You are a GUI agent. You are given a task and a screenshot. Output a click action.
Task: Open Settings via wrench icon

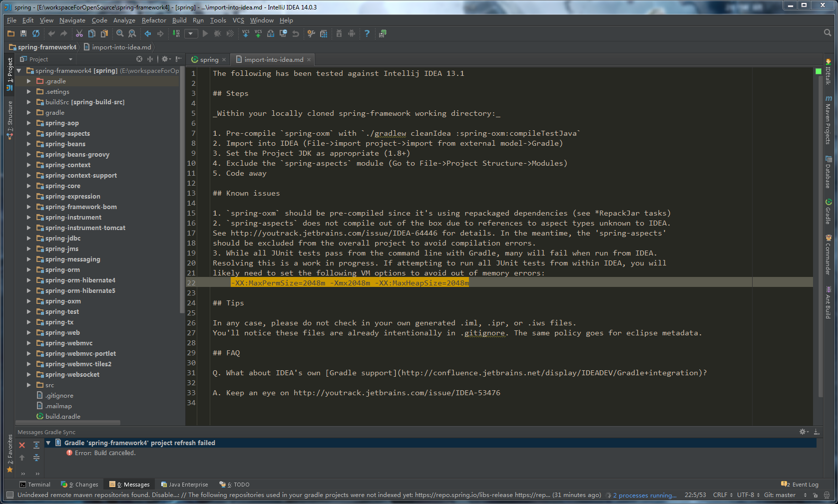[x=311, y=33]
